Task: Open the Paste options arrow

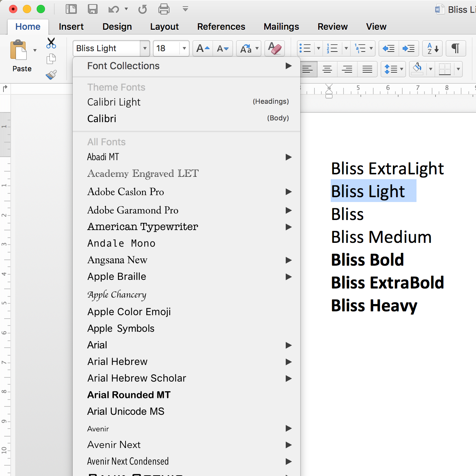Action: pyautogui.click(x=35, y=51)
